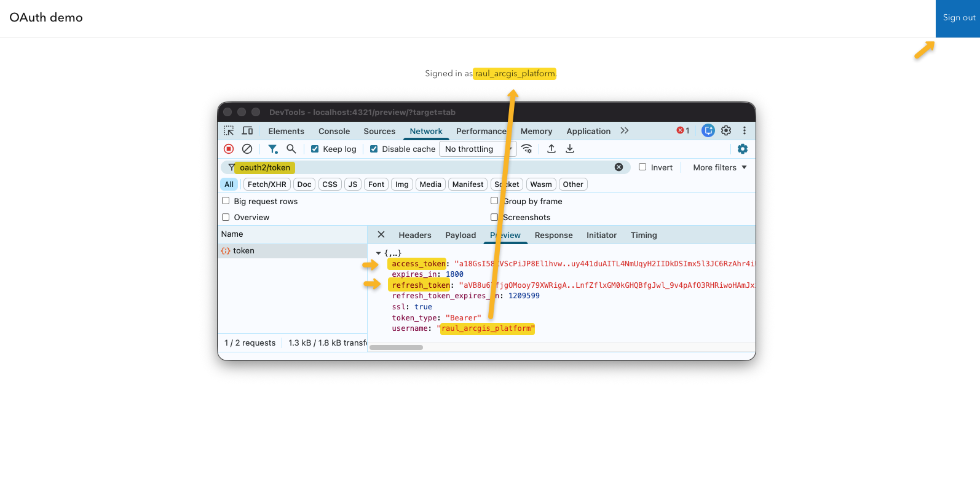Toggle the Disable cache checkbox
Image resolution: width=980 pixels, height=500 pixels.
(374, 149)
